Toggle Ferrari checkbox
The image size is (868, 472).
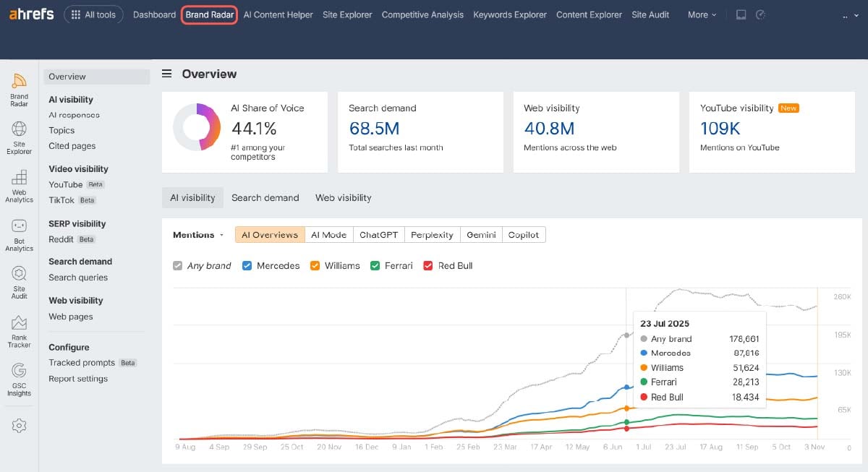pos(375,266)
